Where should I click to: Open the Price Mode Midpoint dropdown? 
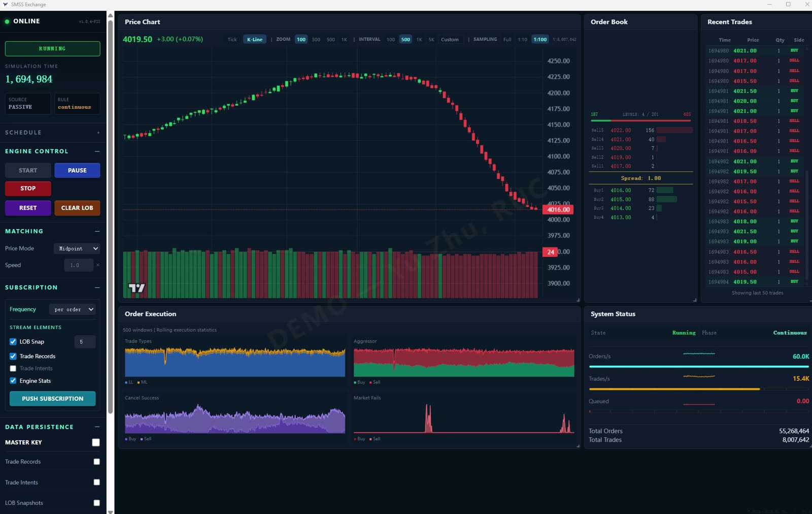(77, 248)
